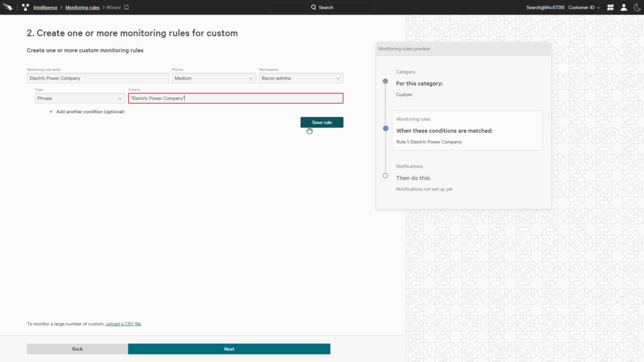This screenshot has height=362, width=644.
Task: Open the upload a CSV file link
Action: tap(123, 324)
